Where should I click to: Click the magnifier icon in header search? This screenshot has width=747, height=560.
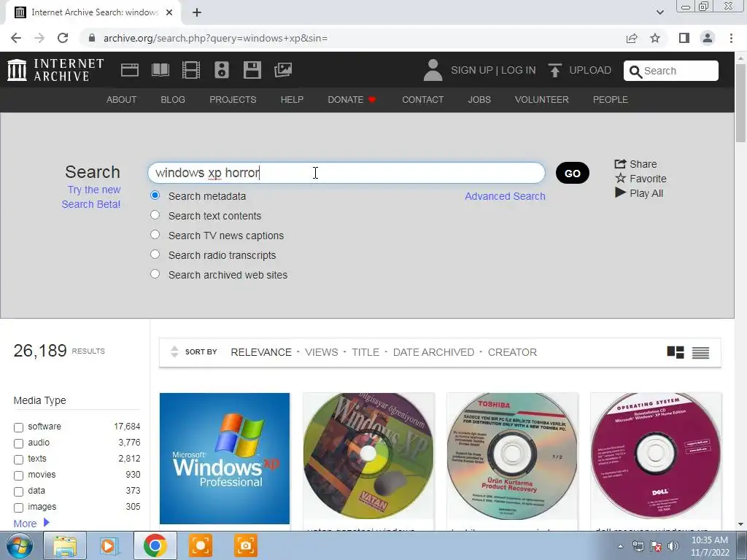coord(635,71)
